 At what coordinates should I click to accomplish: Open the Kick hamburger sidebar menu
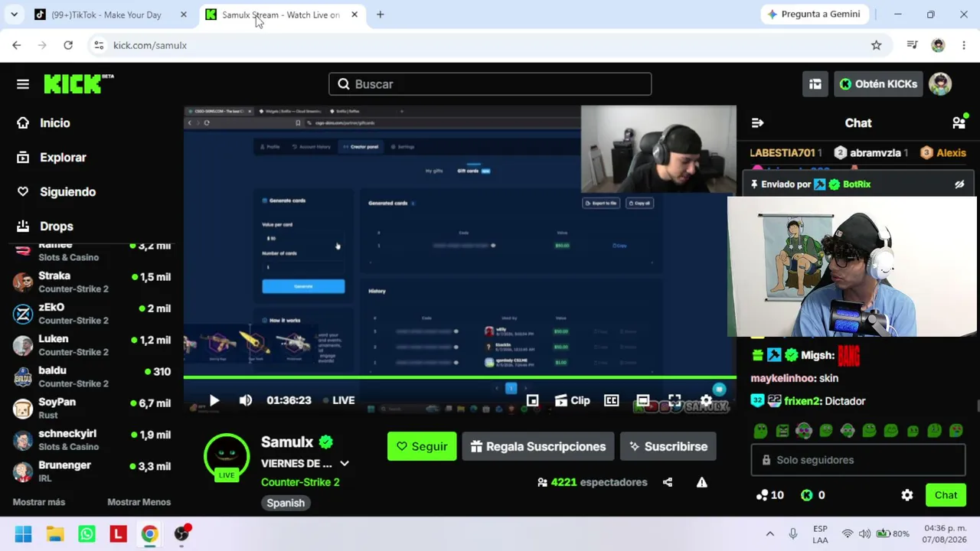pos(23,84)
